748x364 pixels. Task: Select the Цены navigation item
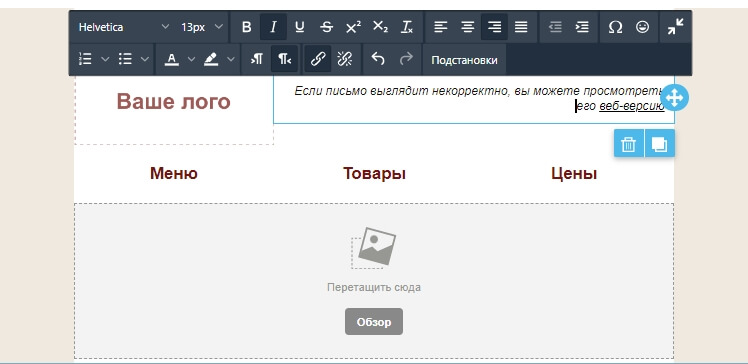click(574, 174)
